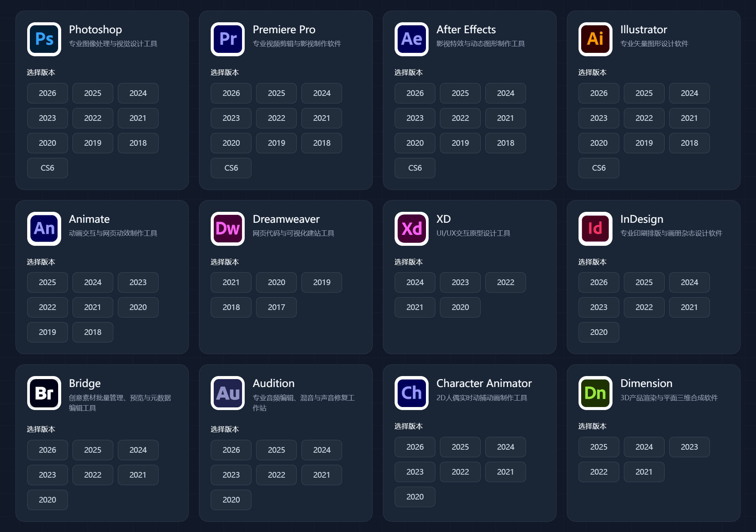Select Bridge 2024
Image resolution: width=756 pixels, height=532 pixels.
point(138,450)
